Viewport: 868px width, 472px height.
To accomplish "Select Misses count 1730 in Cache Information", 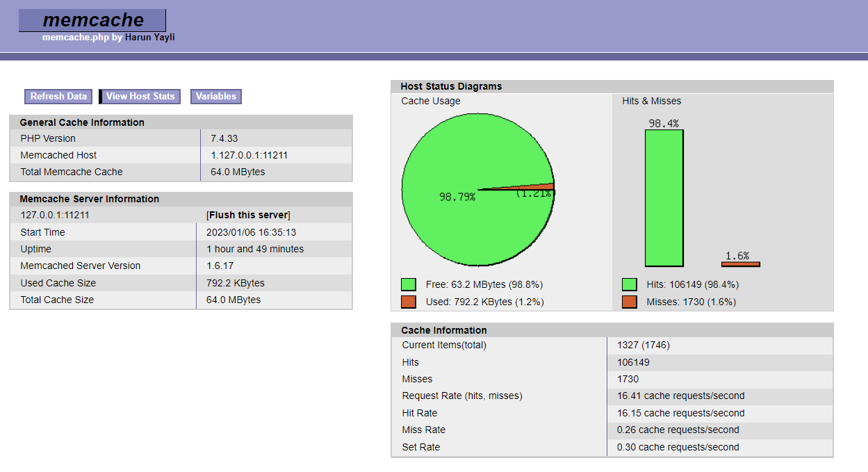I will point(628,379).
